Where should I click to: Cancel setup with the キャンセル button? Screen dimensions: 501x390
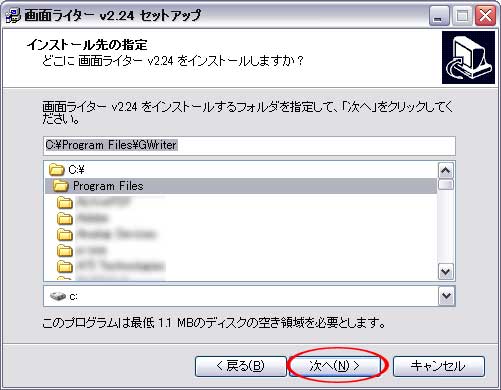click(x=438, y=366)
